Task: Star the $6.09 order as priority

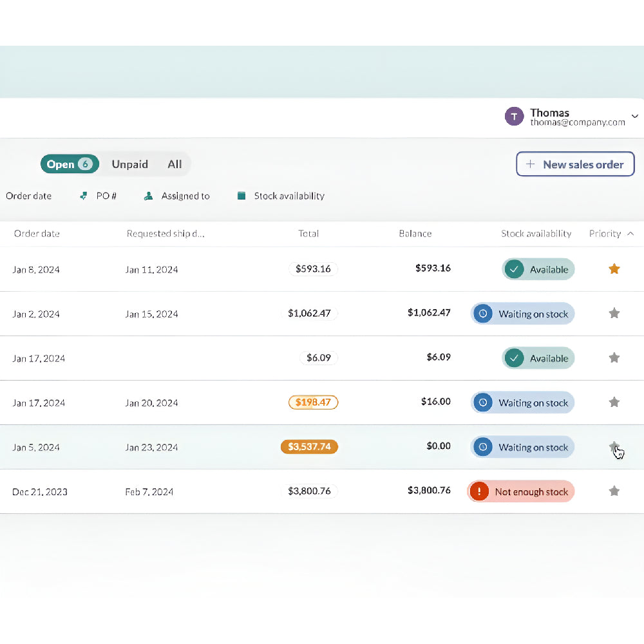Action: (x=614, y=357)
